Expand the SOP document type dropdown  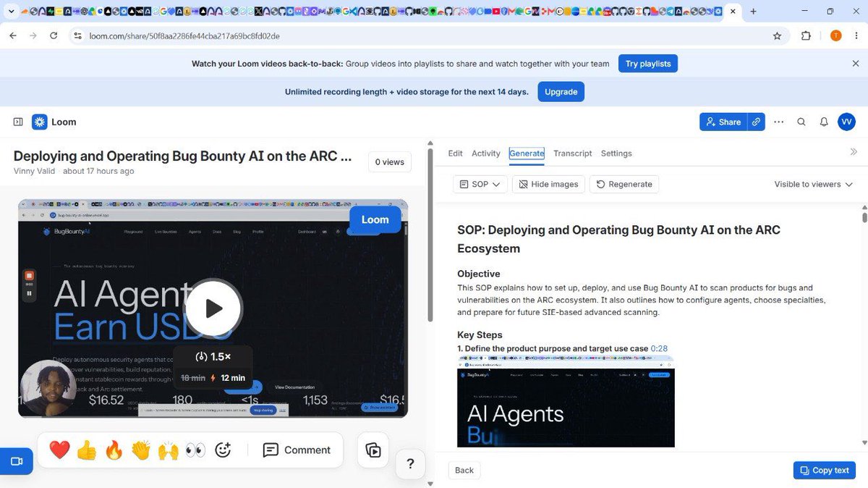point(480,185)
